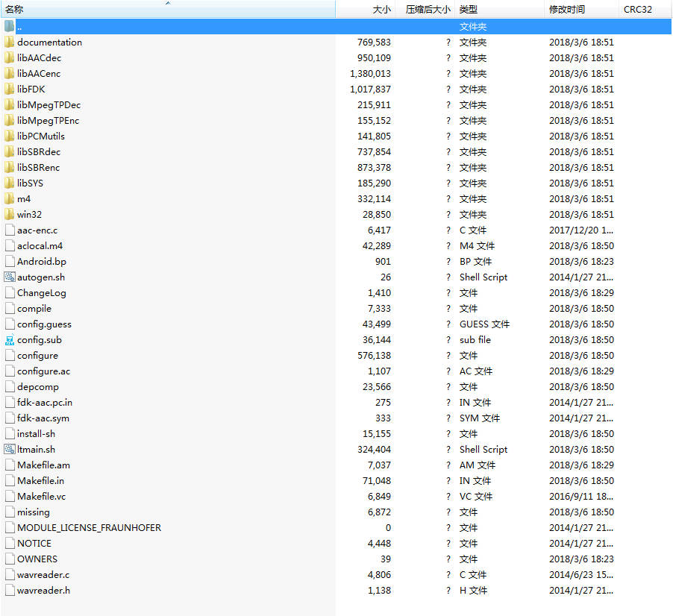The width and height of the screenshot is (673, 616).
Task: Sort by 类型 column header
Action: tap(468, 10)
